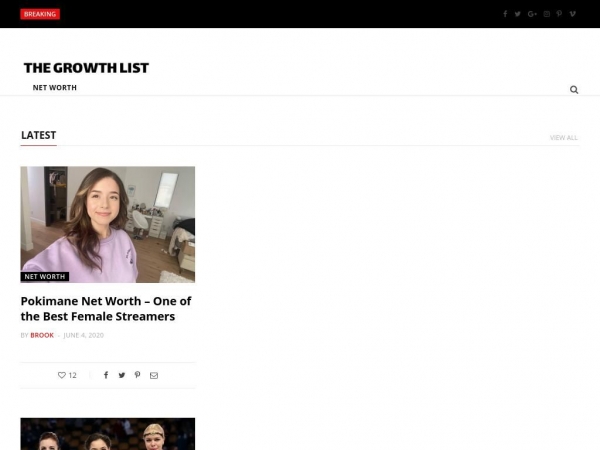Click the VIEW ALL link
600x450 pixels.
point(564,137)
